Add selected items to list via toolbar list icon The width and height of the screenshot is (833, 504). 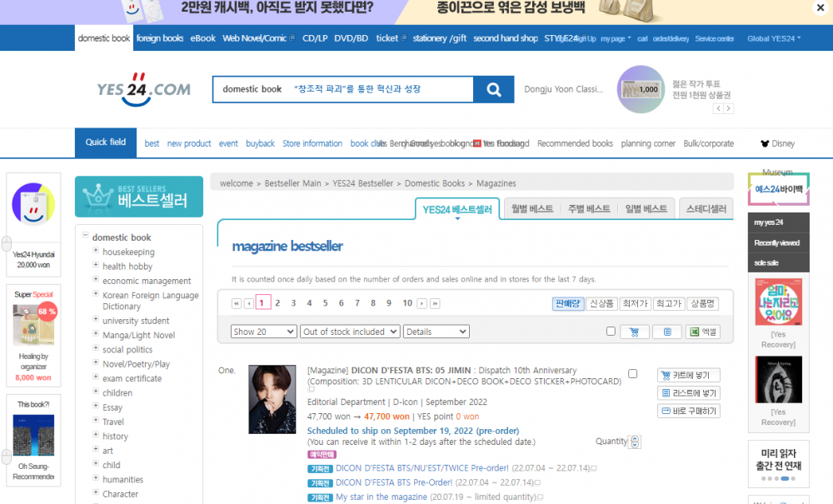coord(667,332)
